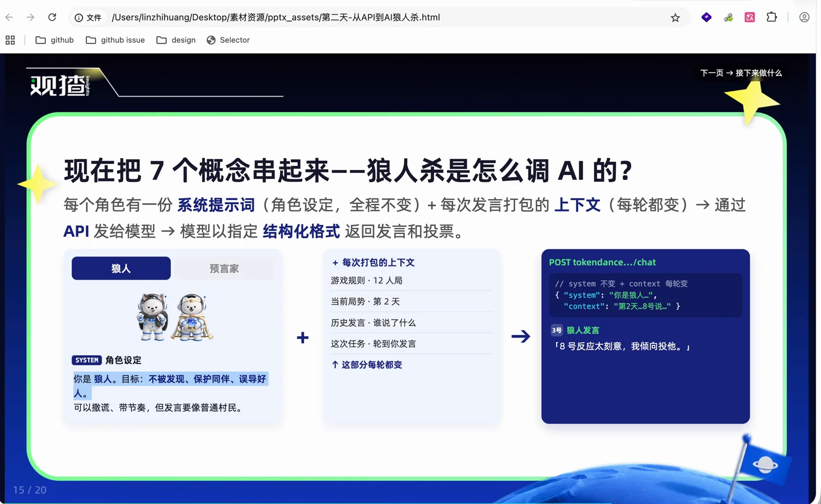Screen dimensions: 821x504
Task: Open the Extensions puzzle icon
Action: click(772, 17)
